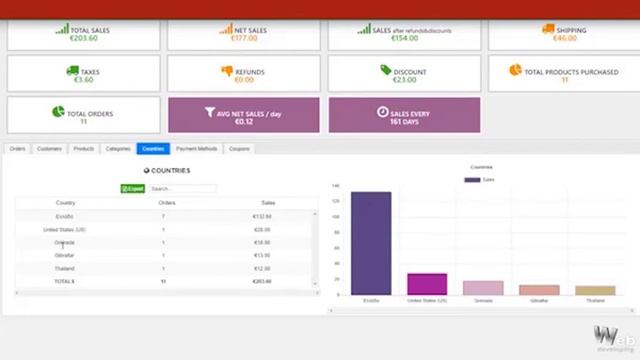Switch to the Customers tab
This screenshot has width=640, height=360.
pyautogui.click(x=49, y=149)
